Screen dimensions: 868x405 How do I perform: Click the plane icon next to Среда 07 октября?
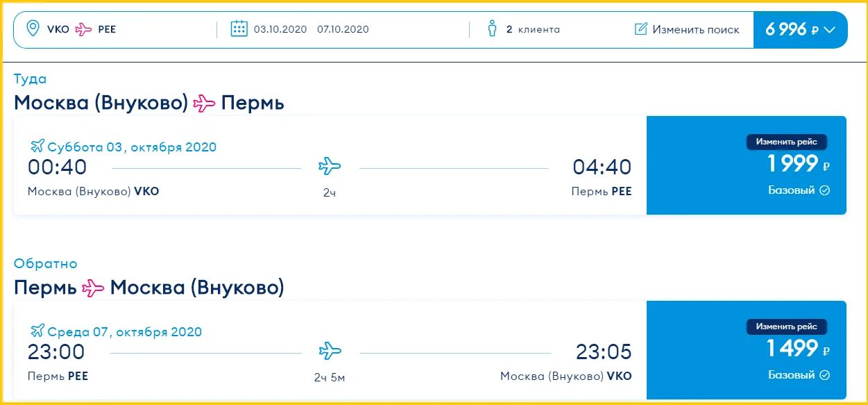[37, 331]
